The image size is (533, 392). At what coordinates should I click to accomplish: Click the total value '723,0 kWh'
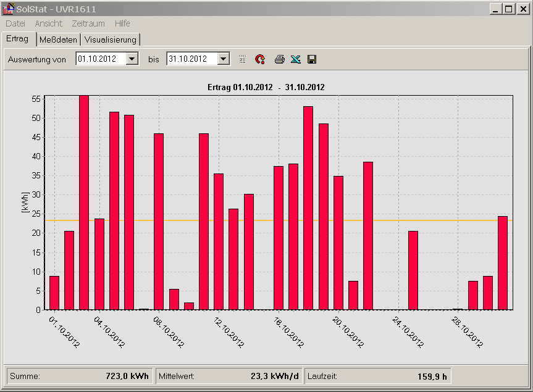[127, 377]
